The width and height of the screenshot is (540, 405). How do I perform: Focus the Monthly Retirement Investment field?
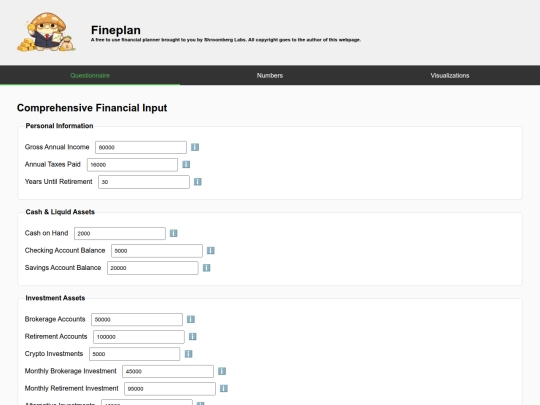point(170,388)
